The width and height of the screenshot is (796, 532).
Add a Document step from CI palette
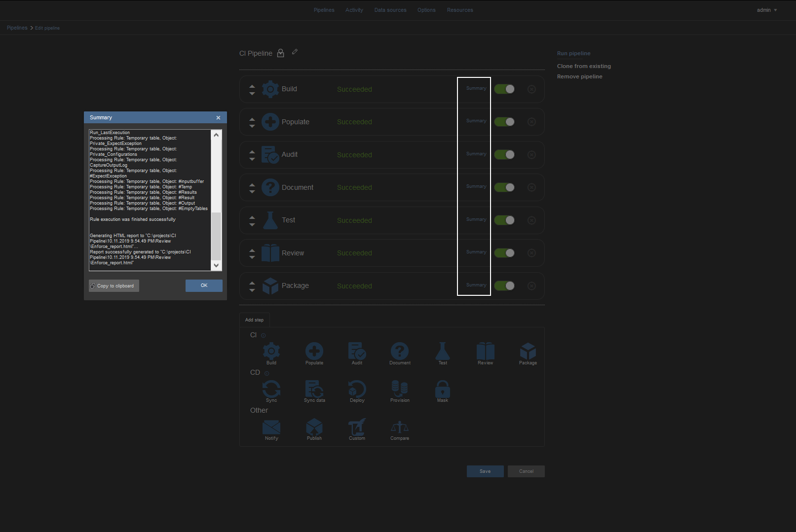[x=400, y=351]
